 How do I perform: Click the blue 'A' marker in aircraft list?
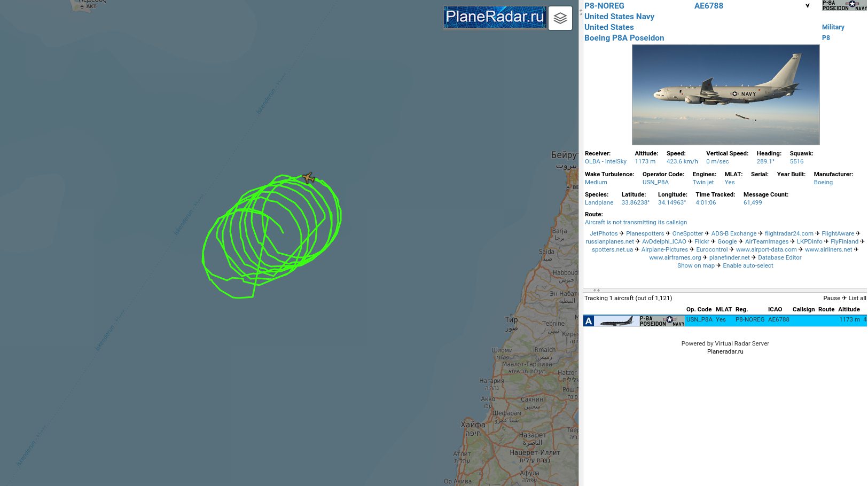tap(589, 321)
